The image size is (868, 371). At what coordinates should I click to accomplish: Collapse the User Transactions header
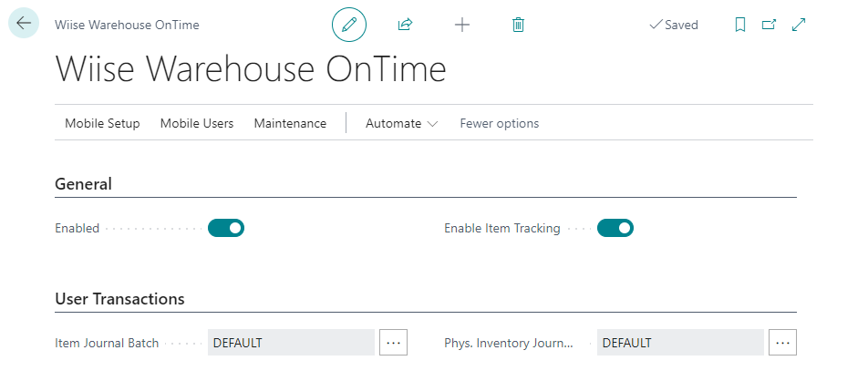[x=119, y=299]
